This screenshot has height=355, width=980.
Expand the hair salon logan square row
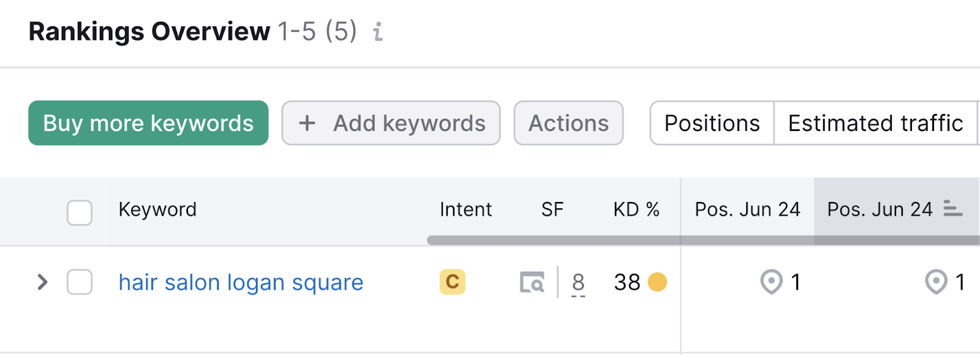pyautogui.click(x=42, y=282)
